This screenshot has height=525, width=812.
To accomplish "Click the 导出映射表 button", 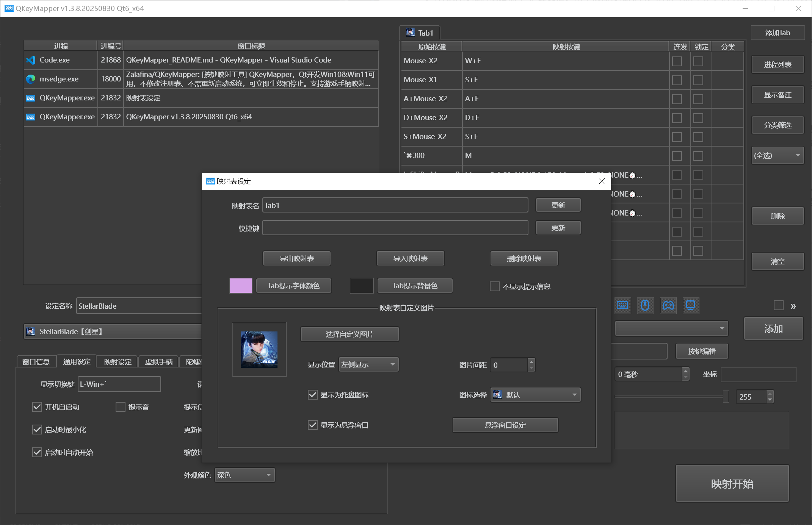I will [296, 258].
